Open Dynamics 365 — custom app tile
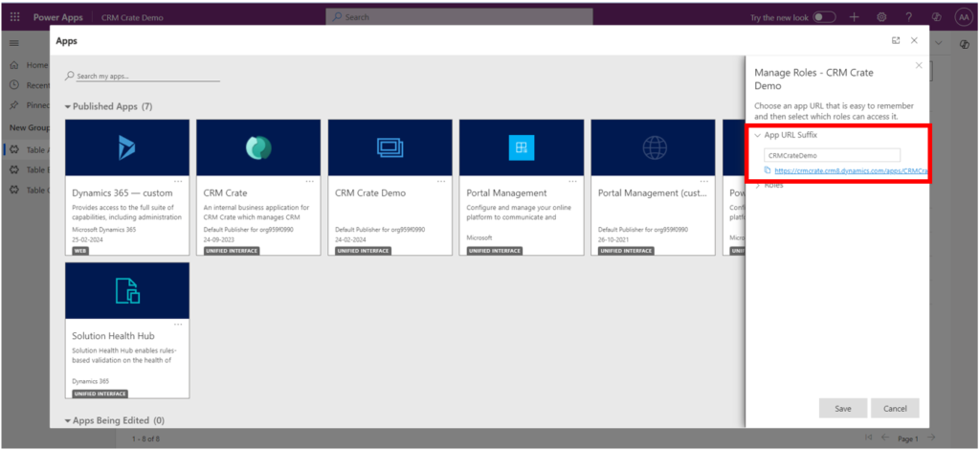980x450 pixels. coord(127,188)
